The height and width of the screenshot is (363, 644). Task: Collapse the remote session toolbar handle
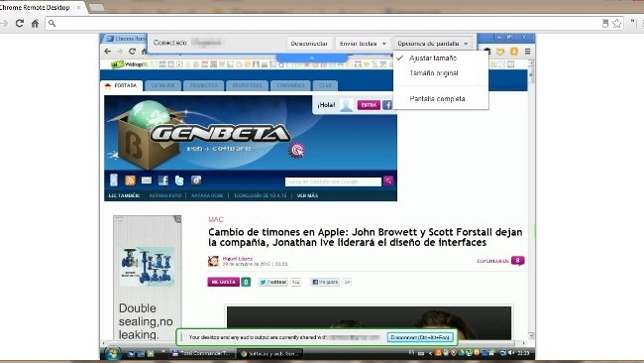tap(312, 58)
